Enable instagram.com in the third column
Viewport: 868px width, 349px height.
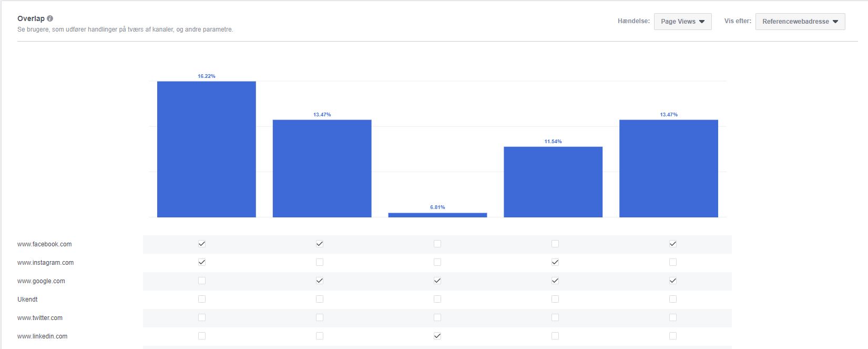pos(437,262)
